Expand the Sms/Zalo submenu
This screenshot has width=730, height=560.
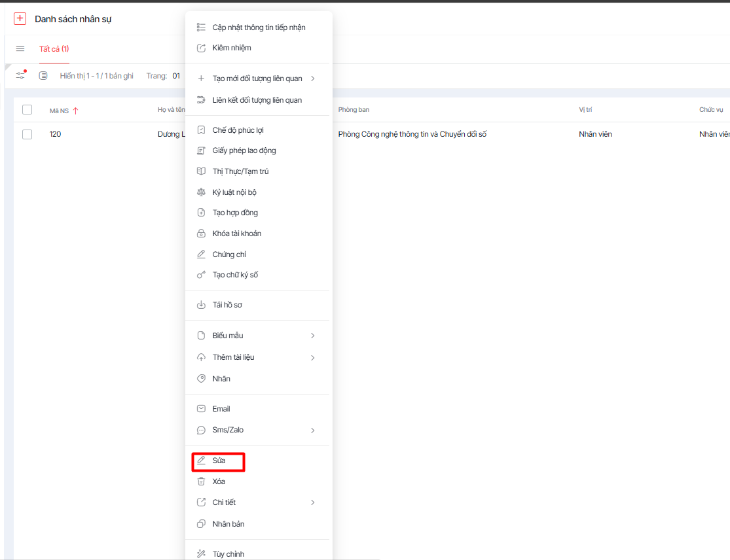(312, 430)
